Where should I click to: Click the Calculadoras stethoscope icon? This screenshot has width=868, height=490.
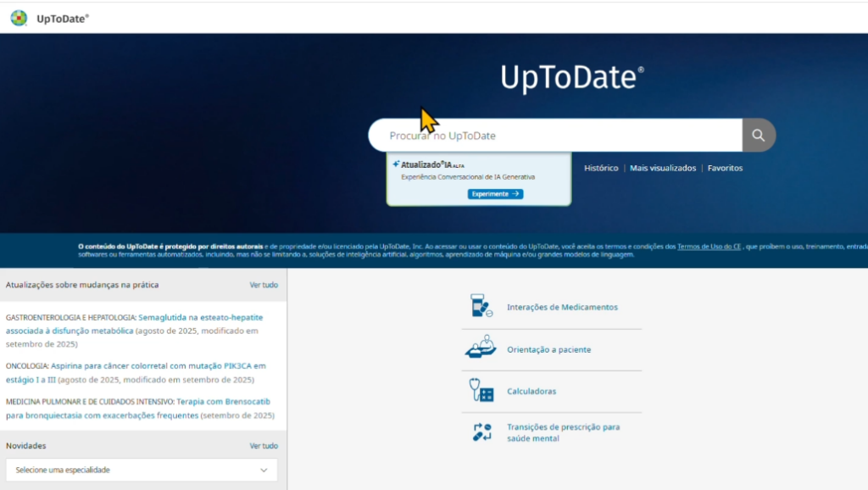point(481,391)
